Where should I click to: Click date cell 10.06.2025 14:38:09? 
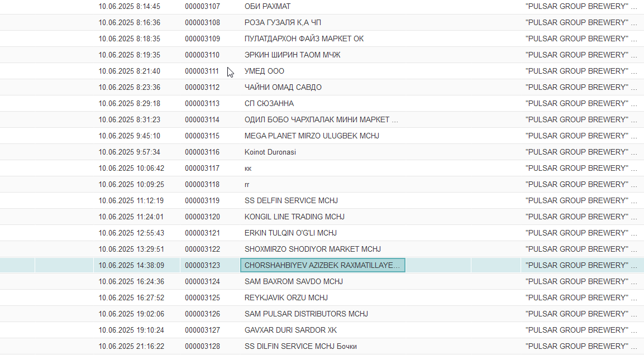click(131, 266)
